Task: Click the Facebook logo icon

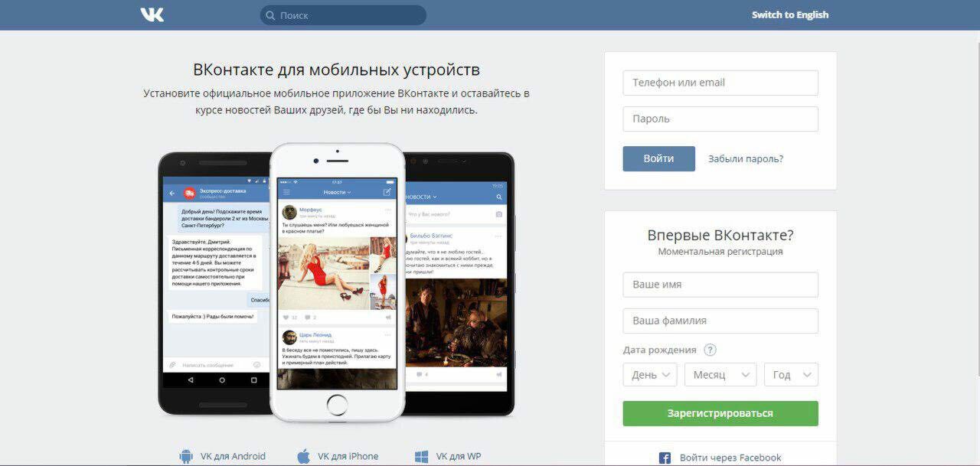Action: (x=665, y=458)
